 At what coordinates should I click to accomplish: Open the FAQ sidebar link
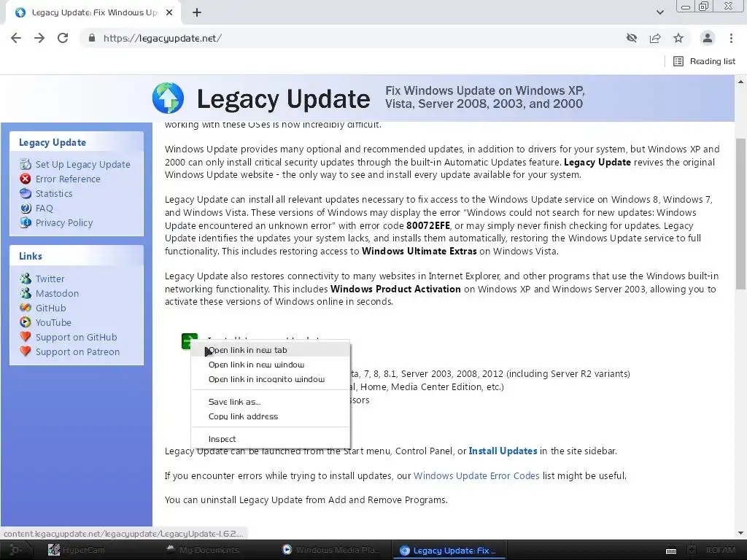pyautogui.click(x=44, y=208)
